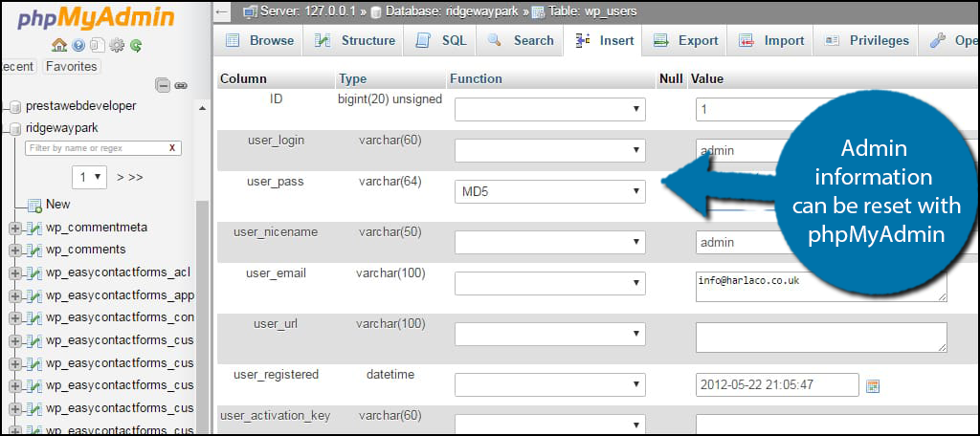
Task: Select the ridgewaypark database
Action: [62, 128]
